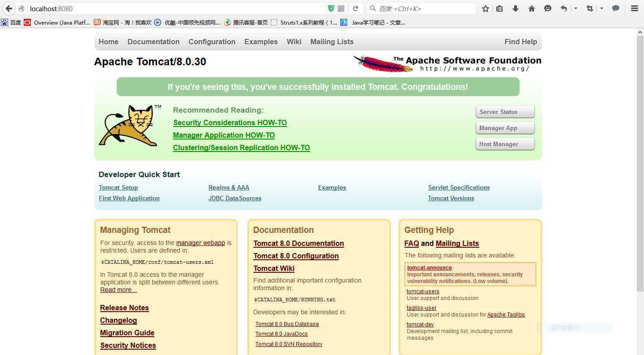Click the globe site identity icon
644x355 pixels.
point(21,8)
